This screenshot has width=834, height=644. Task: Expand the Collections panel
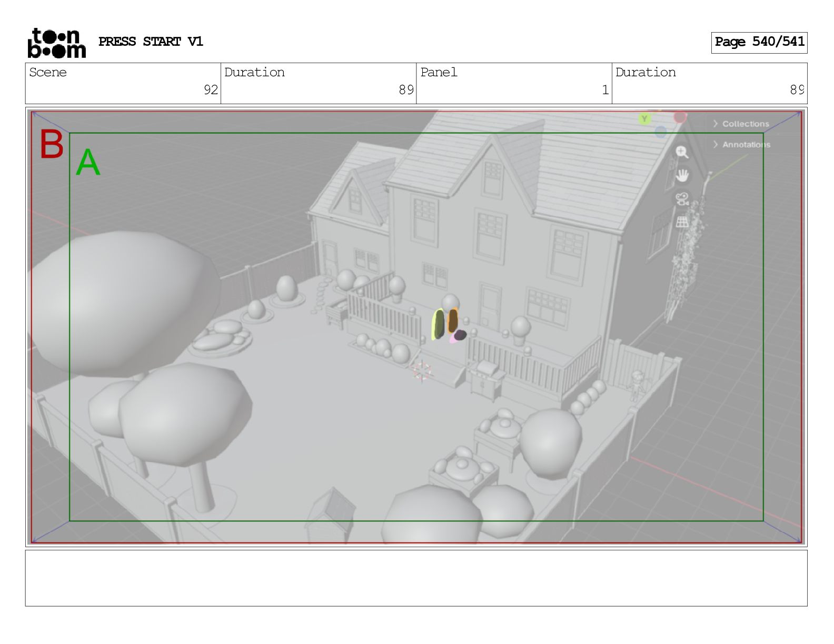(741, 124)
